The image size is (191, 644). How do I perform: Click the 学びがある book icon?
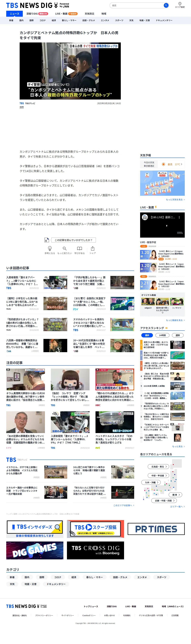click(79, 248)
